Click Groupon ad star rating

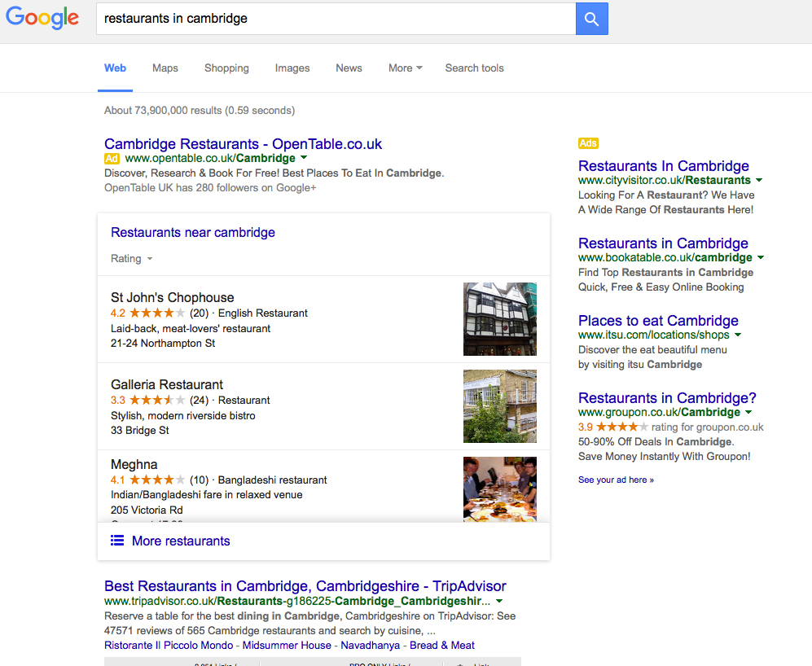pyautogui.click(x=622, y=427)
